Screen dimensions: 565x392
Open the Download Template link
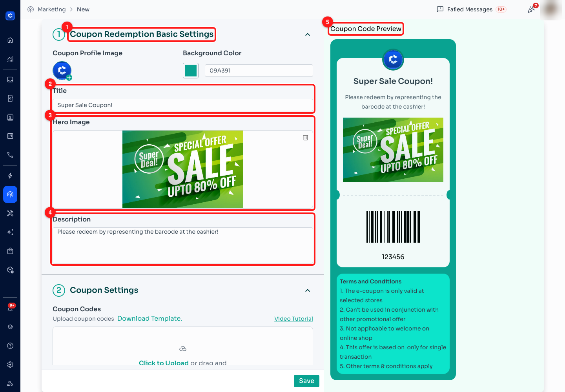click(x=149, y=318)
